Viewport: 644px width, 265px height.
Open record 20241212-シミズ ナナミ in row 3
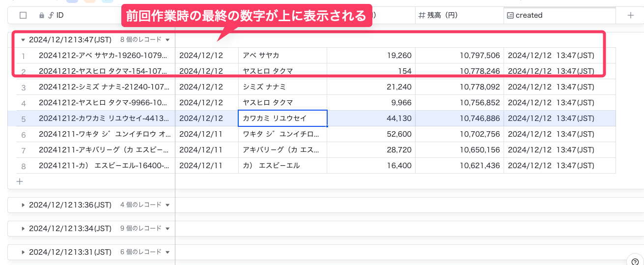104,87
